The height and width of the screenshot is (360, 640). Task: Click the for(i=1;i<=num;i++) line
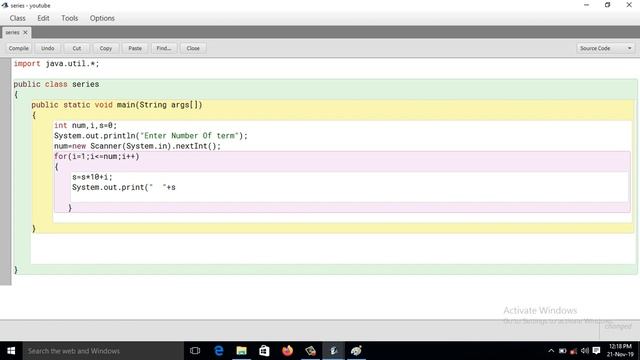97,156
